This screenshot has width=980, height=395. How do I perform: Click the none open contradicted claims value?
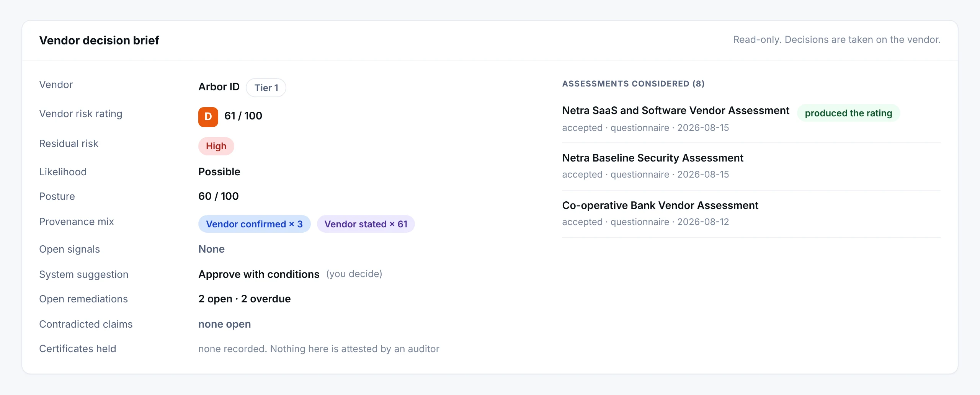click(x=224, y=324)
